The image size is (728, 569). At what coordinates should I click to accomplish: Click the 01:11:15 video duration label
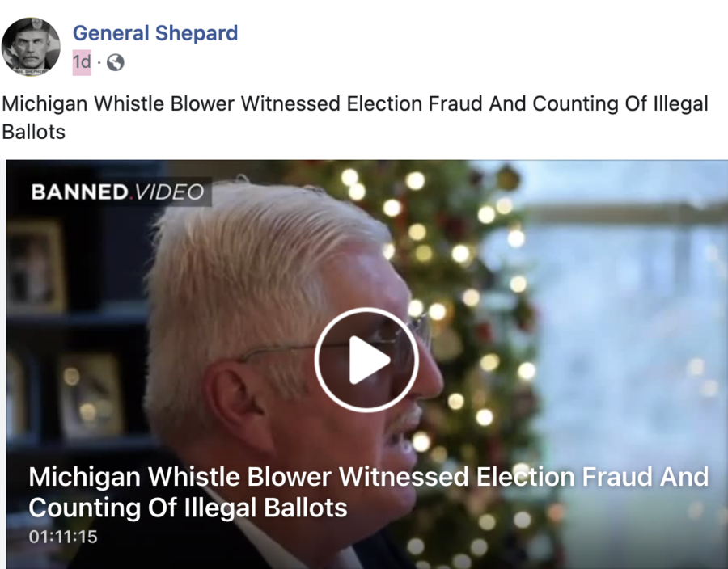[63, 537]
